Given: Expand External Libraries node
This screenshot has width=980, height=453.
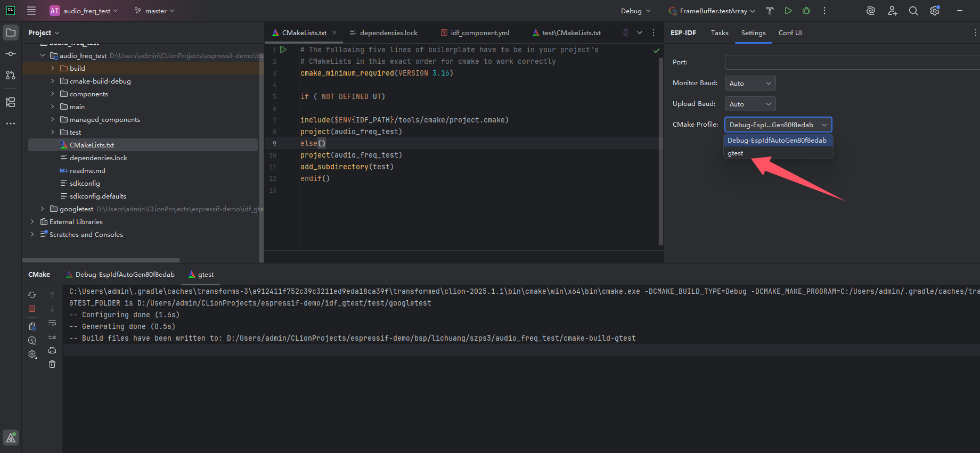Looking at the screenshot, I should [x=32, y=221].
